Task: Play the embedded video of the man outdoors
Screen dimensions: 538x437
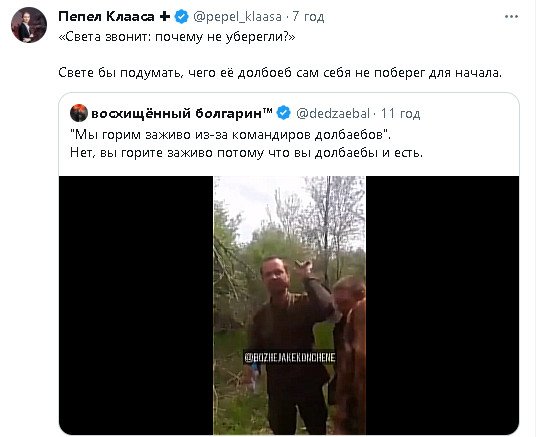Action: coord(290,305)
